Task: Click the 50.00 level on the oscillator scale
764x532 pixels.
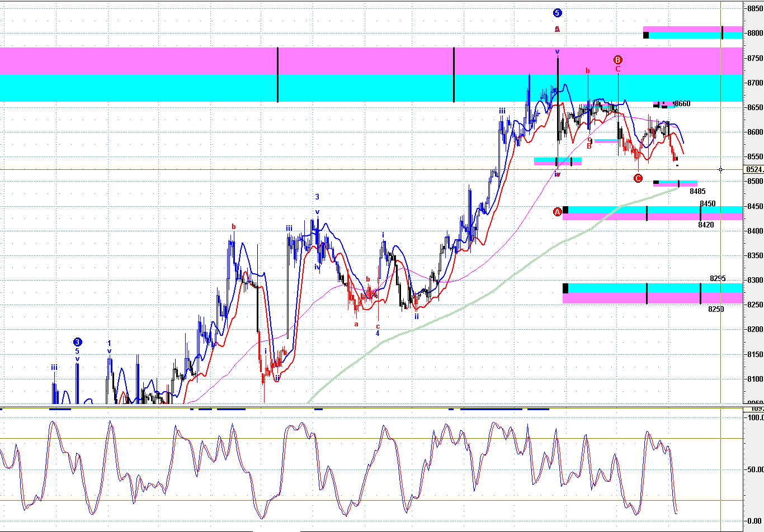Action: click(x=756, y=469)
